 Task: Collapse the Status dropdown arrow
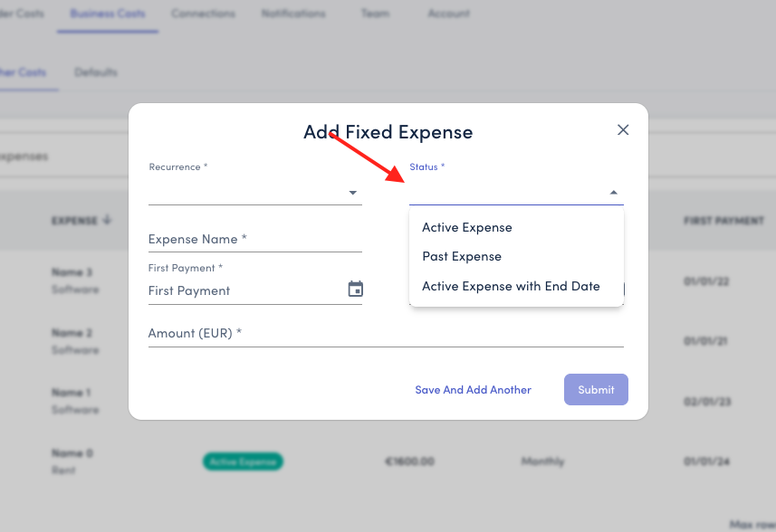pos(613,193)
